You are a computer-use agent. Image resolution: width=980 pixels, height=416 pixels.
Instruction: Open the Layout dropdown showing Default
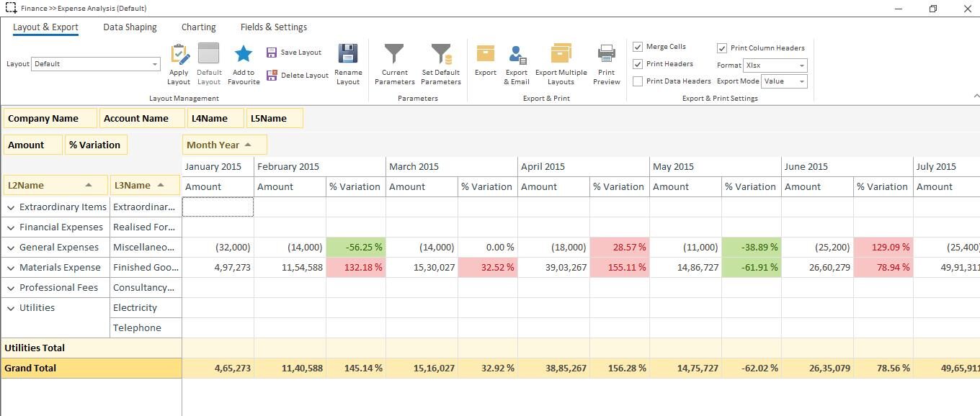point(153,63)
